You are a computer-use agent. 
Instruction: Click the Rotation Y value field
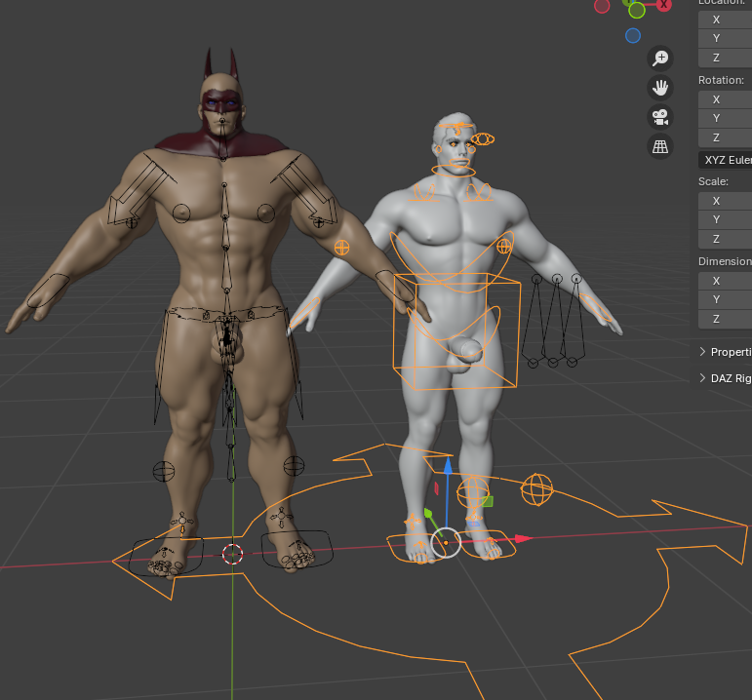pyautogui.click(x=725, y=118)
